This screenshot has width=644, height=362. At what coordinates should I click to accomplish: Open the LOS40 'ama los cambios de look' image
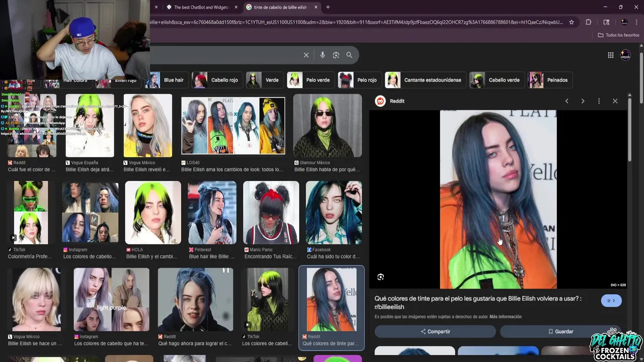[x=233, y=126]
